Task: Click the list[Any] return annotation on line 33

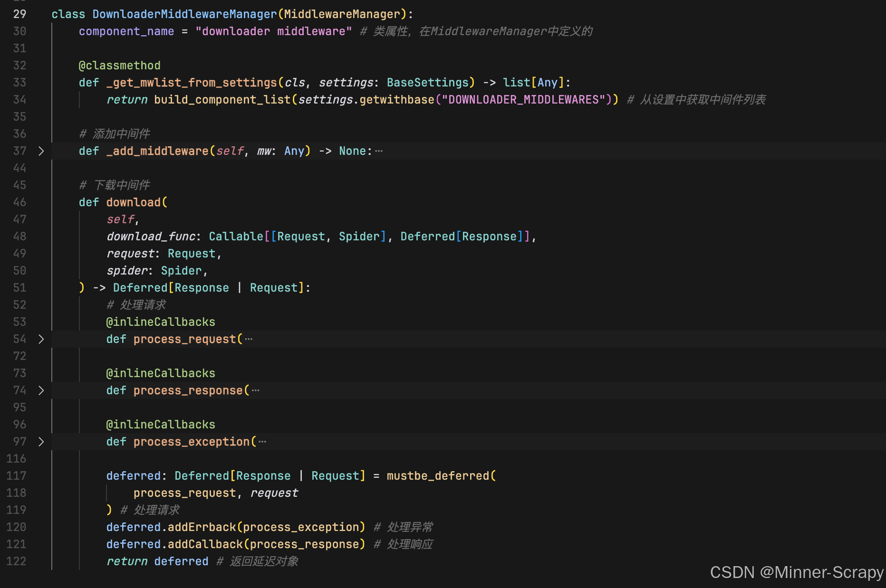Action: click(533, 83)
